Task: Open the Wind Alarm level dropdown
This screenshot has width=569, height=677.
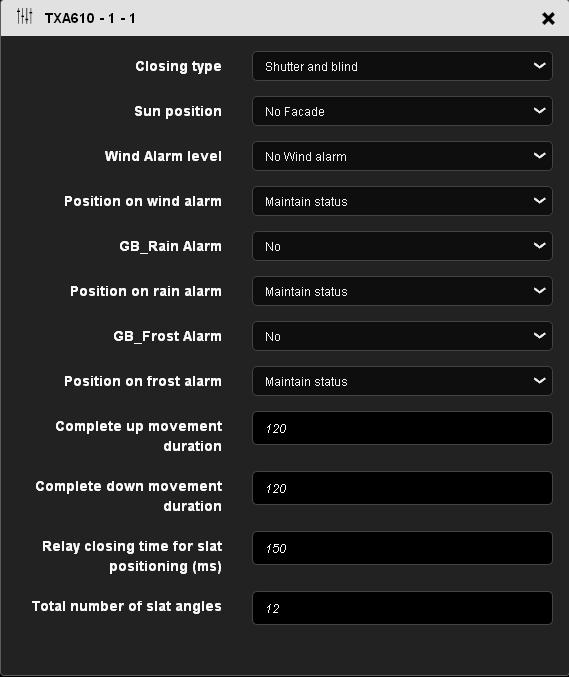Action: 402,156
